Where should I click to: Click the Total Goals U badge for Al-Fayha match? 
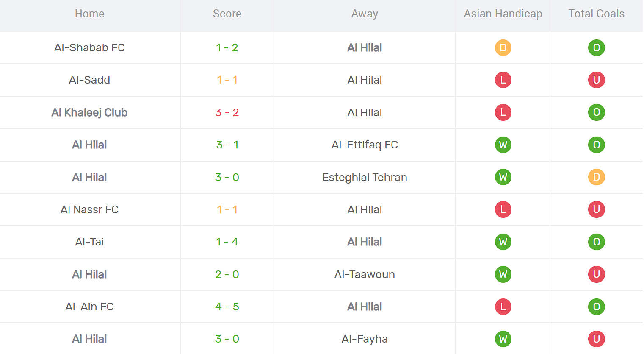click(596, 339)
